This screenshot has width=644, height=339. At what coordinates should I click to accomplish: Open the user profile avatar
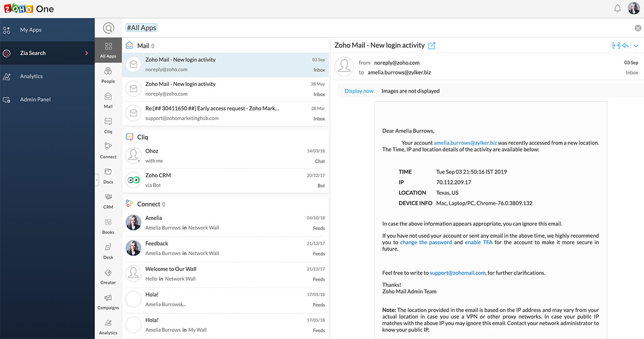pos(634,8)
